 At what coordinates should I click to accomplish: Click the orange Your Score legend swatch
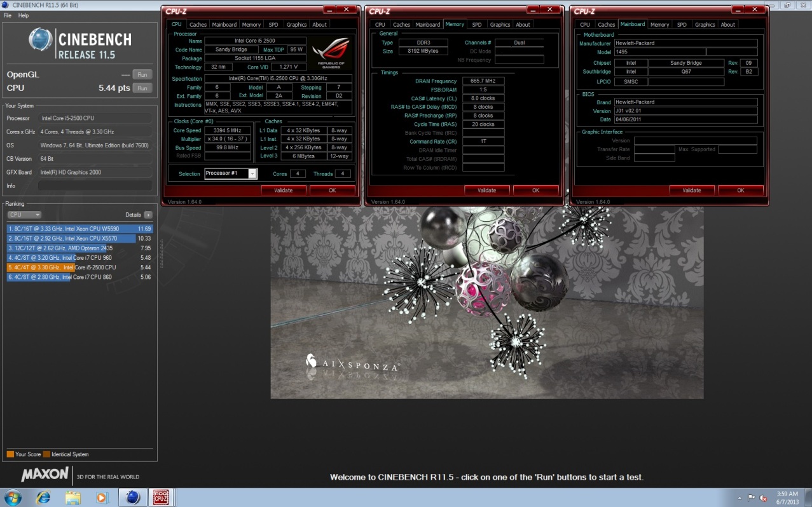pos(10,454)
